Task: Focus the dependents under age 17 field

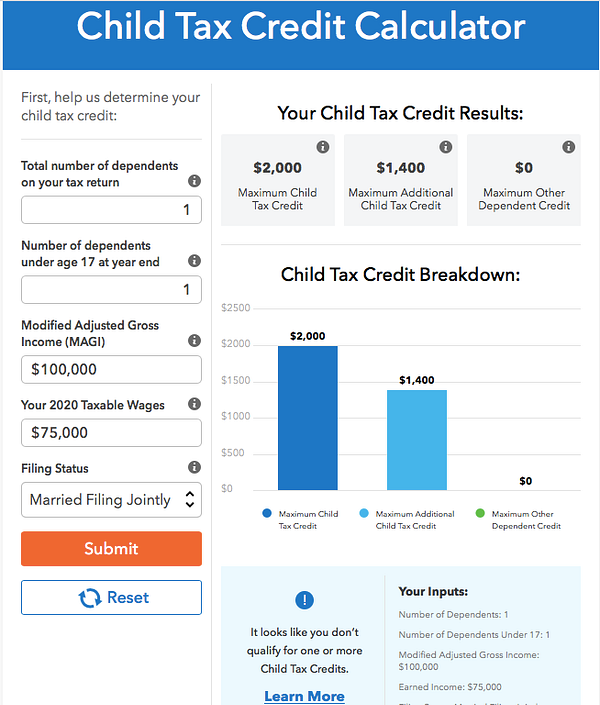Action: (x=111, y=290)
